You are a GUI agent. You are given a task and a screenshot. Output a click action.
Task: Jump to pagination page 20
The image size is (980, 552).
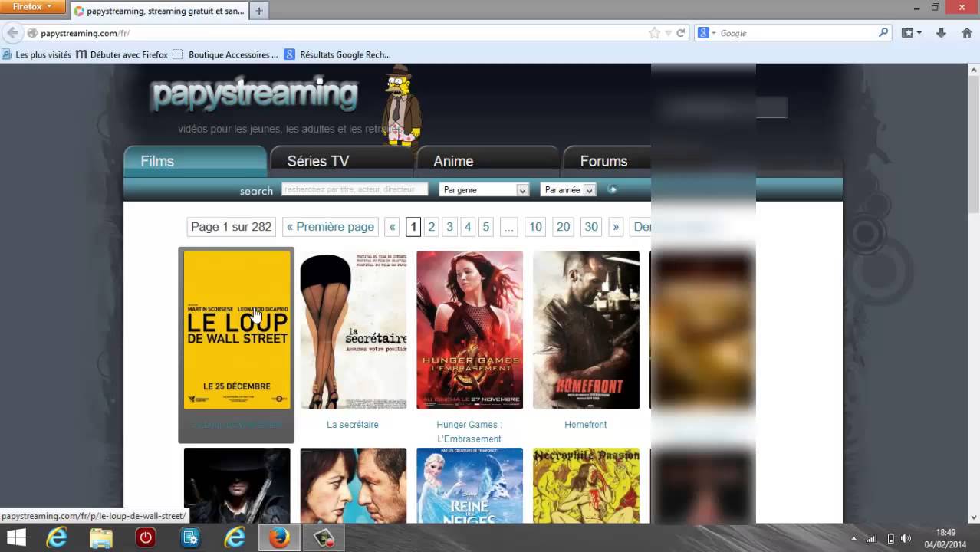pos(563,227)
